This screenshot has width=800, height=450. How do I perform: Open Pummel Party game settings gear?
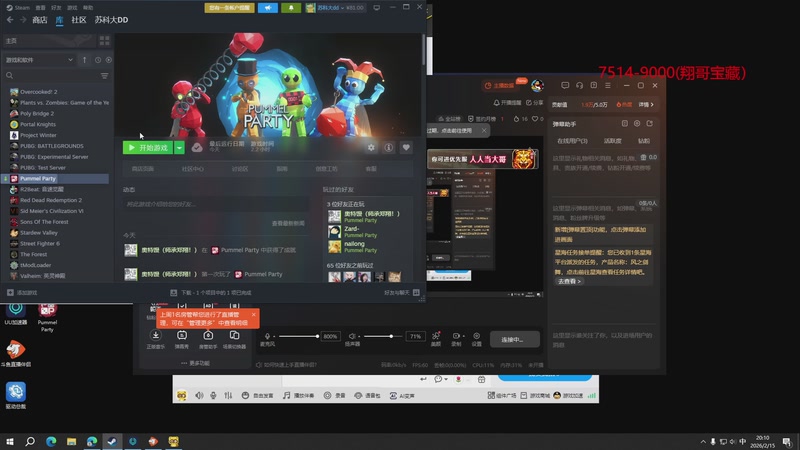[x=371, y=147]
